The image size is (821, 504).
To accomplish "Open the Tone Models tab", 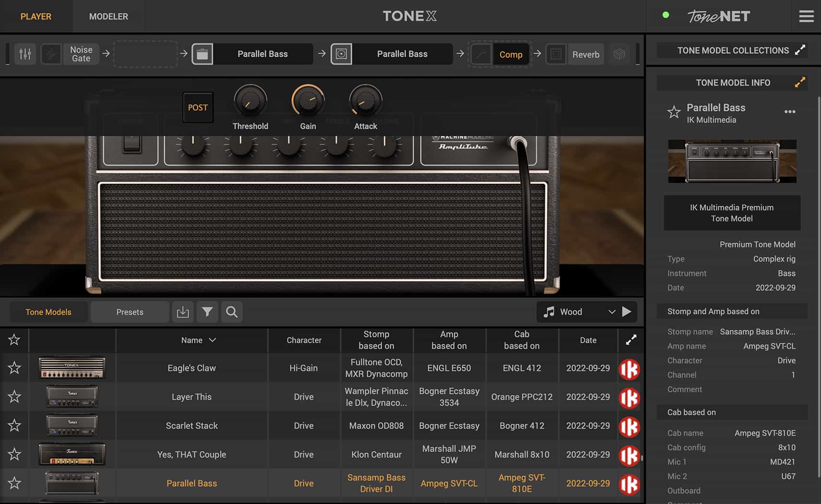I will (x=48, y=312).
